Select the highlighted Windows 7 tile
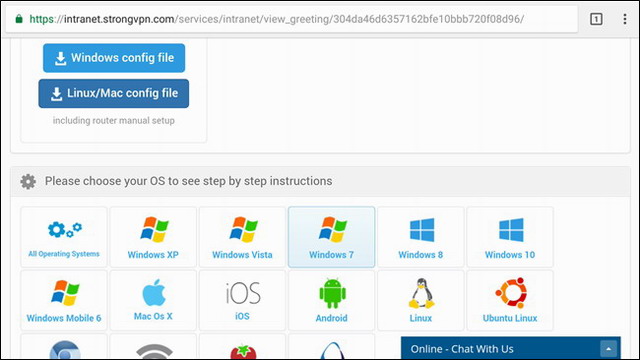This screenshot has width=640, height=360. click(331, 237)
